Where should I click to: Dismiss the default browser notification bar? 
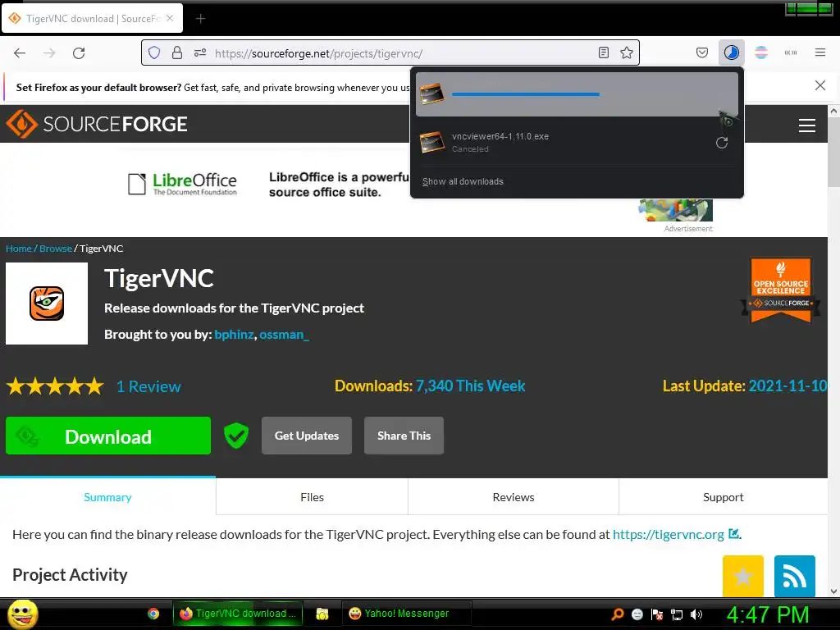tap(820, 85)
